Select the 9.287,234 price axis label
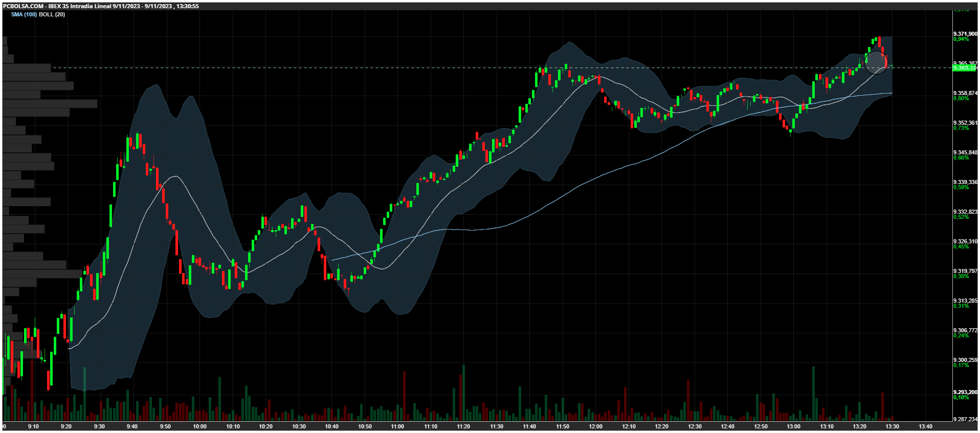The image size is (980, 433). coord(965,419)
